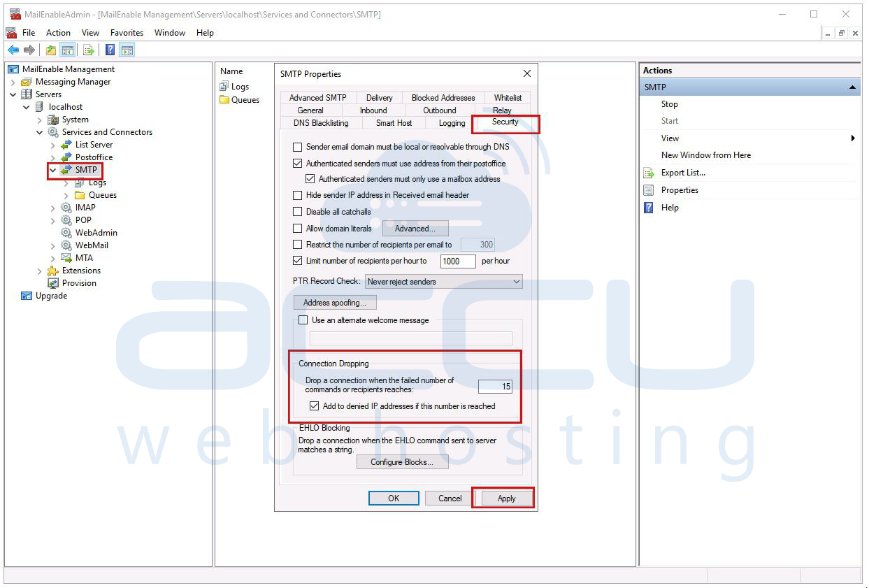Viewport: 869px width, 588px height.
Task: Click the Apply button
Action: pos(506,499)
